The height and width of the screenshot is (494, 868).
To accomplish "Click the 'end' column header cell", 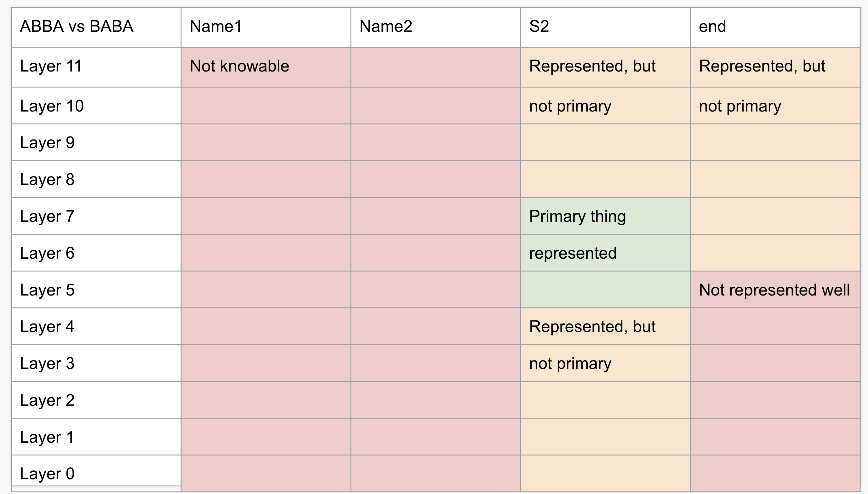I will tap(712, 26).
